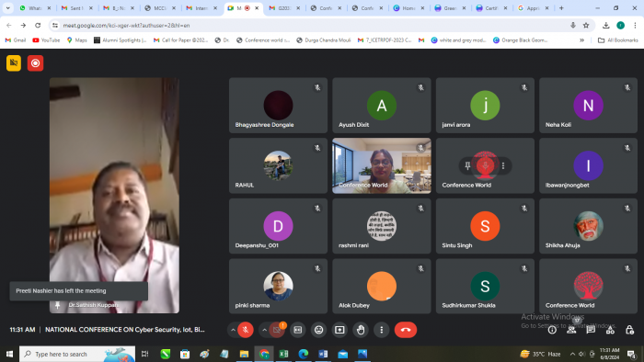644x362 pixels.
Task: Click the present screen icon
Action: [x=339, y=330]
